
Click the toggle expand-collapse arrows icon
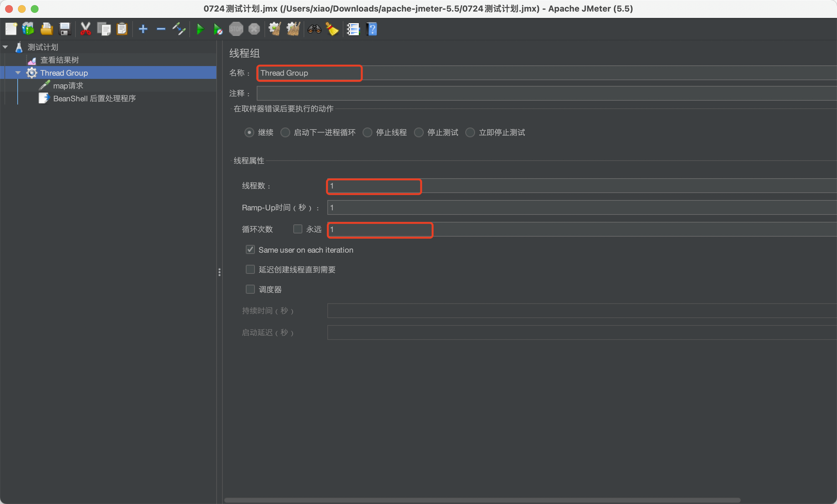point(179,29)
